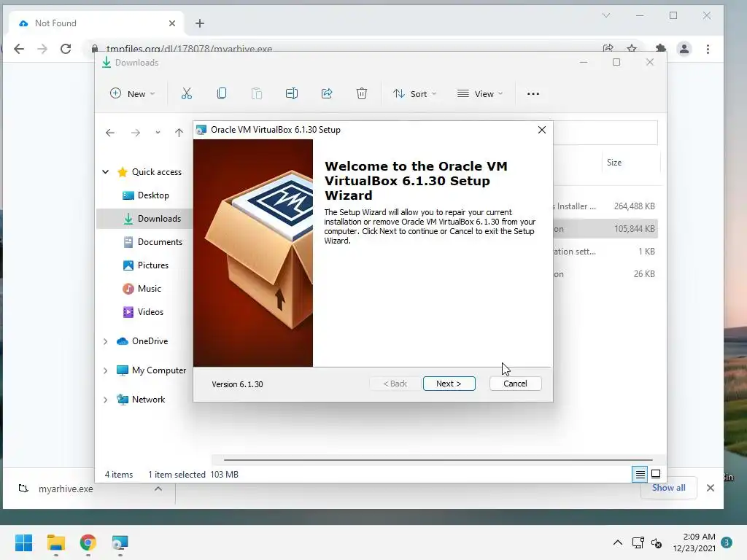Open a new tab in Chrome

[200, 23]
